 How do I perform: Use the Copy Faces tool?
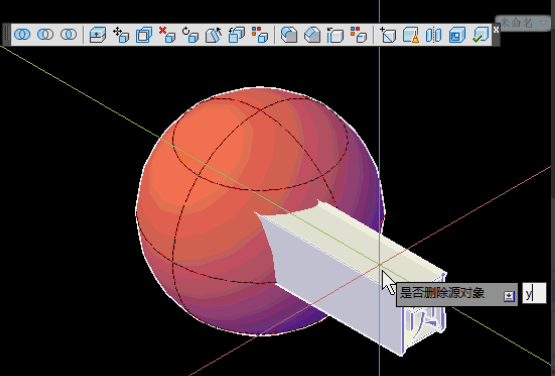[x=236, y=35]
